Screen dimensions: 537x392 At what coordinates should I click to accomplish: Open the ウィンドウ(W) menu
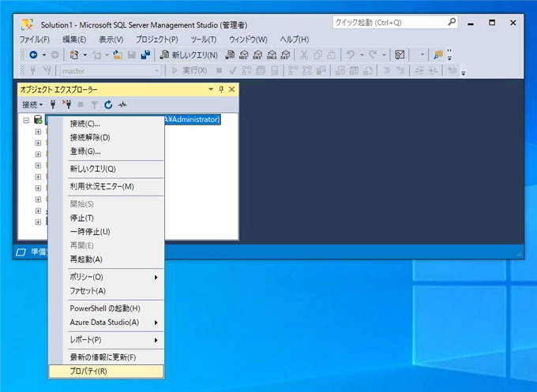click(248, 39)
